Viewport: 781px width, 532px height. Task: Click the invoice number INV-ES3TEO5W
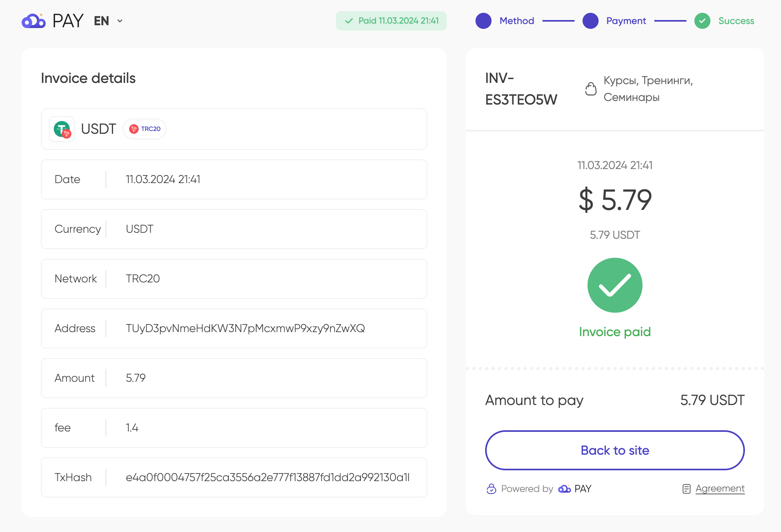[x=521, y=89]
